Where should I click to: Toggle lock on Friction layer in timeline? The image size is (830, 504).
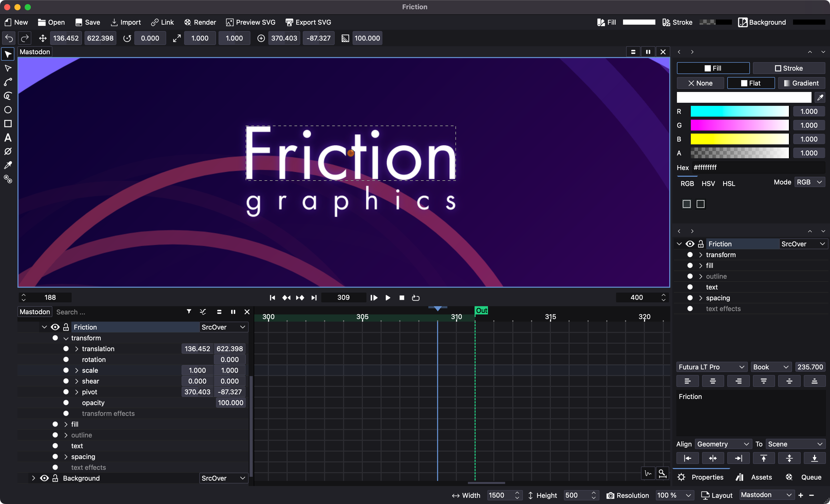66,327
